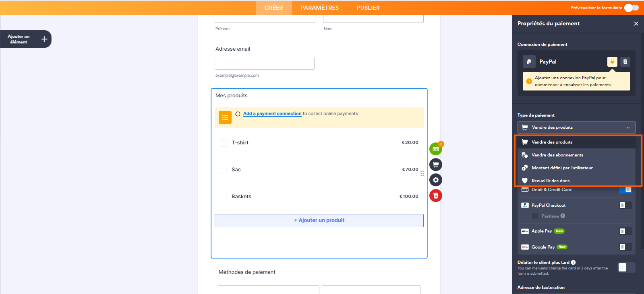Switch to the PARAMÈTRES tab
The height and width of the screenshot is (294, 644).
click(320, 8)
